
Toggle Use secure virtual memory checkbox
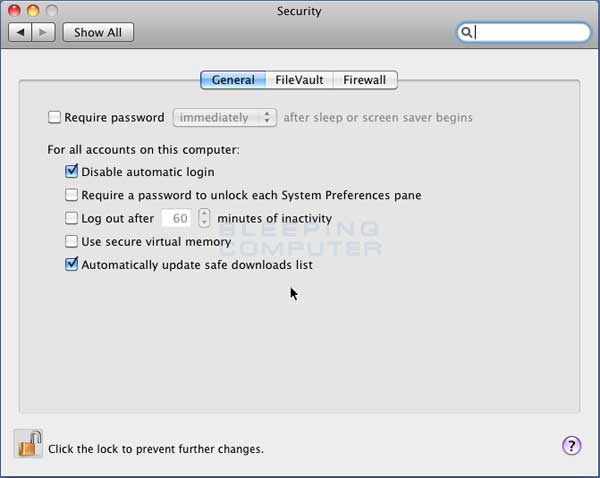[x=71, y=241]
